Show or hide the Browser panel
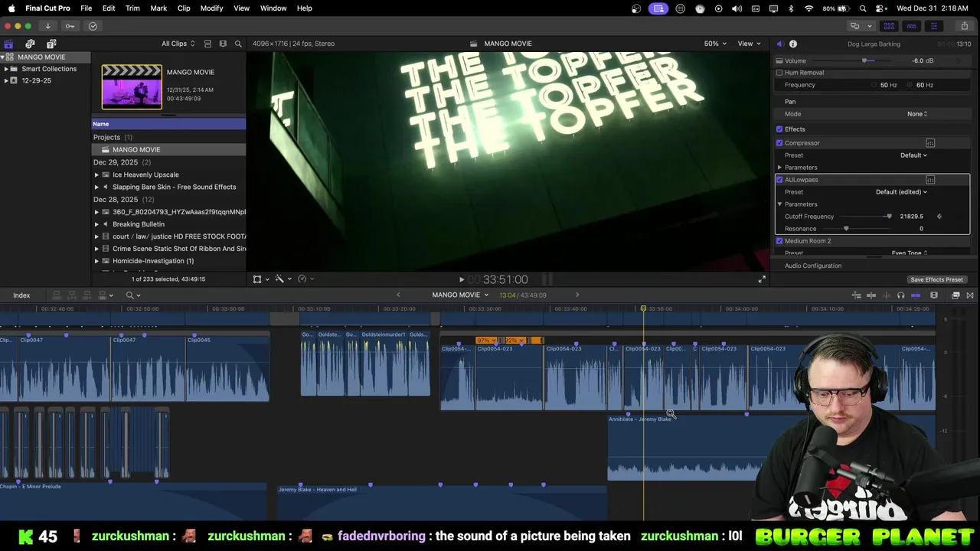 [x=890, y=26]
